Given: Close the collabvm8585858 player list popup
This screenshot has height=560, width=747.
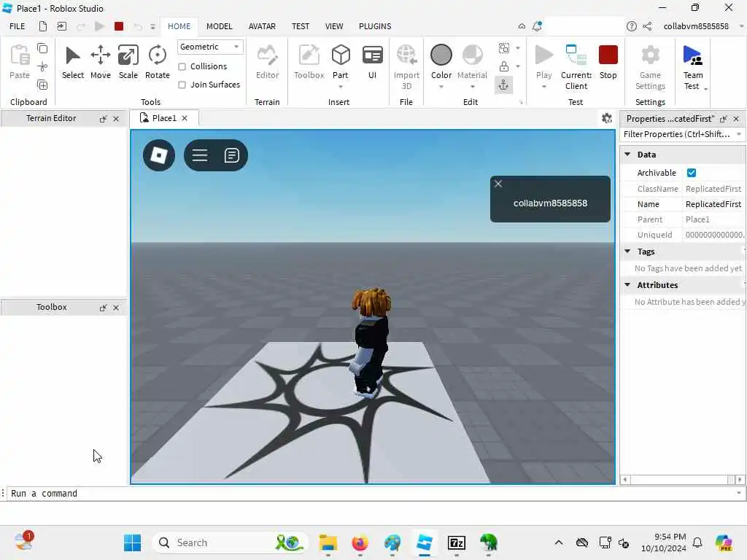Looking at the screenshot, I should click(498, 184).
